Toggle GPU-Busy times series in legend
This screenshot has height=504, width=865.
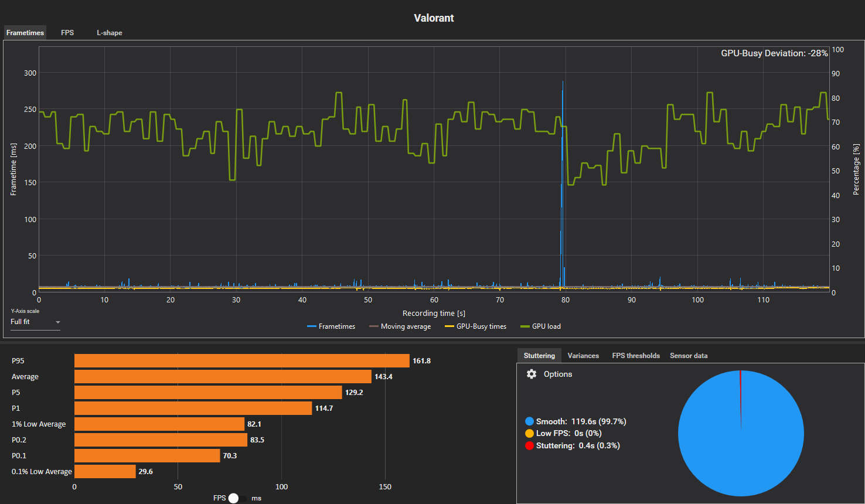(x=475, y=326)
